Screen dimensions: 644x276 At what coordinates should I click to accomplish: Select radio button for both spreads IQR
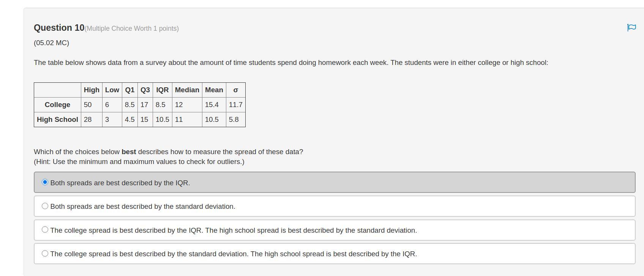45,182
